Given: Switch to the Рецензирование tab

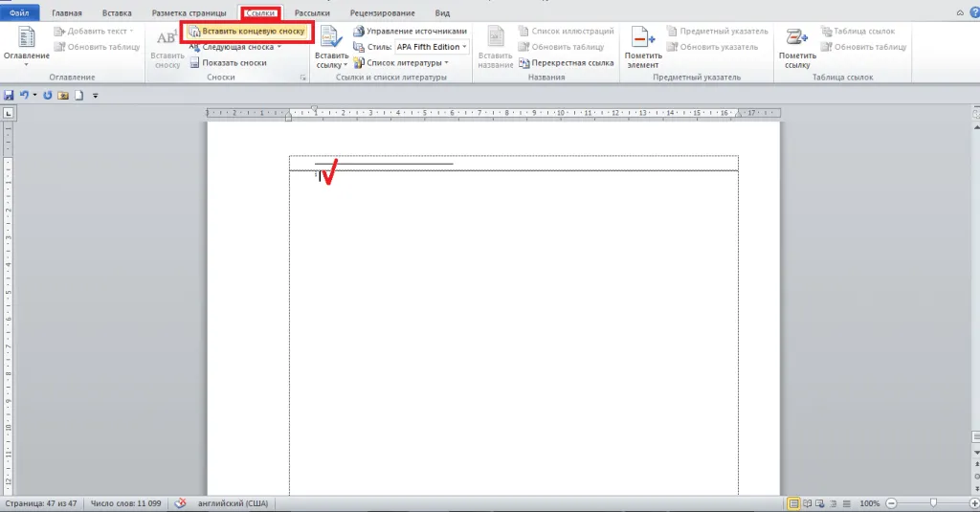Looking at the screenshot, I should click(382, 13).
